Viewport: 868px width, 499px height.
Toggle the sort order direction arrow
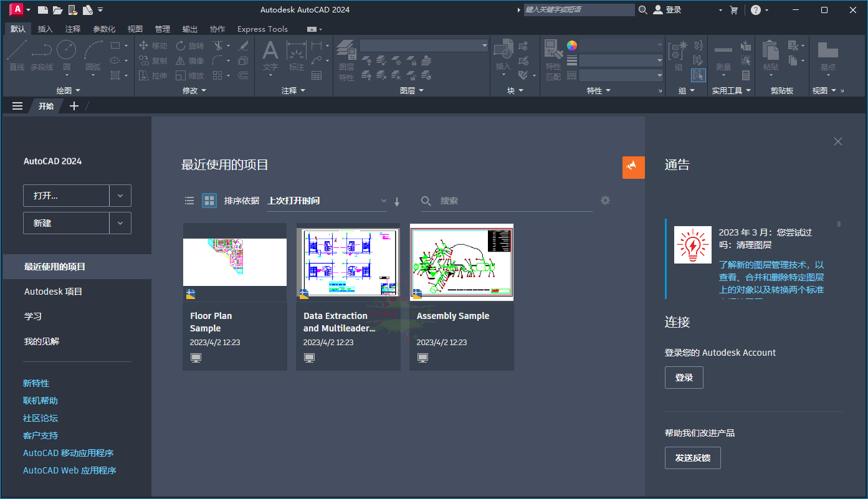coord(397,201)
